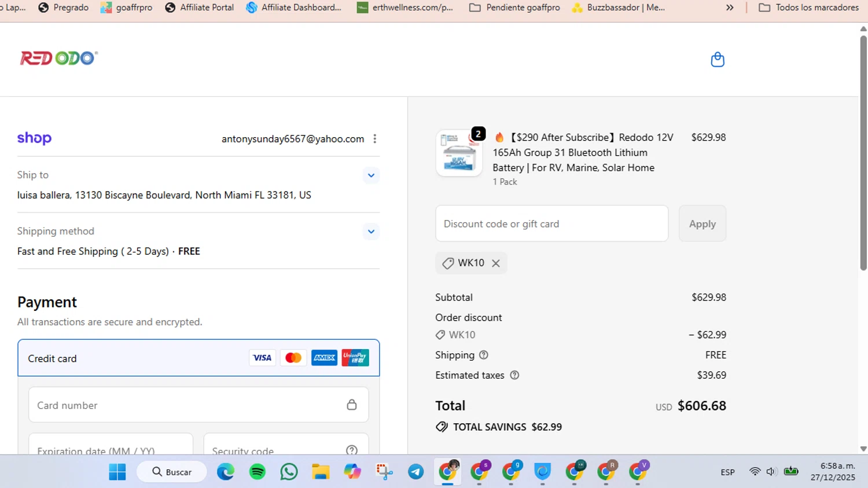The image size is (868, 488).
Task: Open WhatsApp from taskbar
Action: pos(289,472)
